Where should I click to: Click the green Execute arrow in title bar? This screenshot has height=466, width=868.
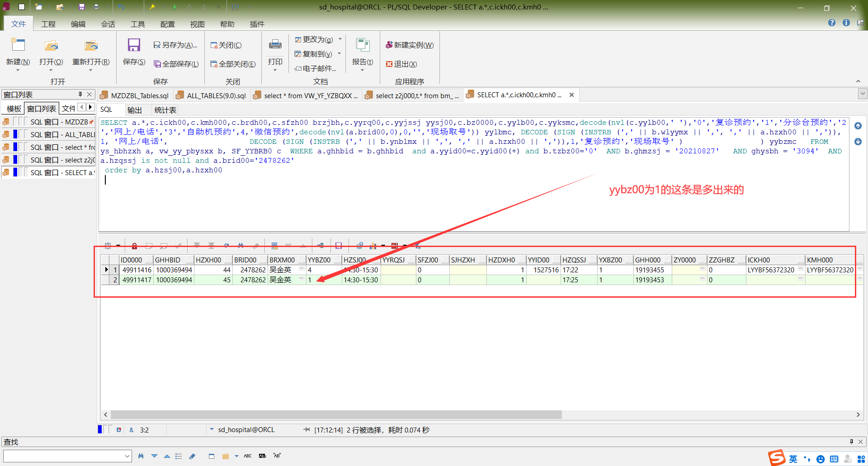pos(175,7)
